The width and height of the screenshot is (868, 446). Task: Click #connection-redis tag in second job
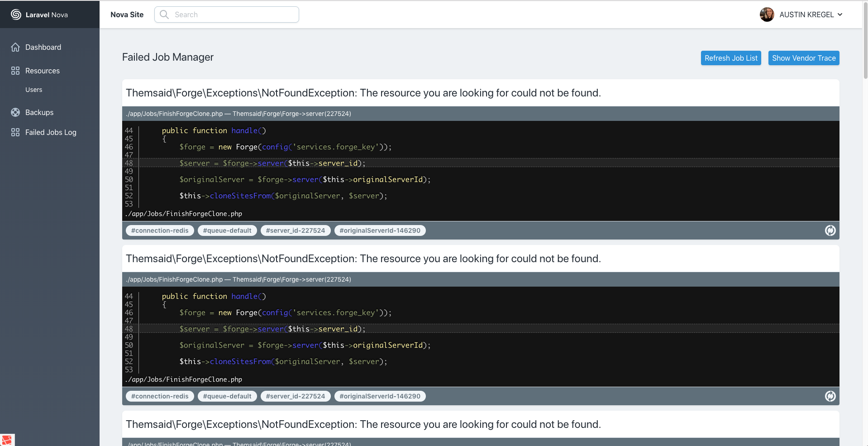[160, 396]
